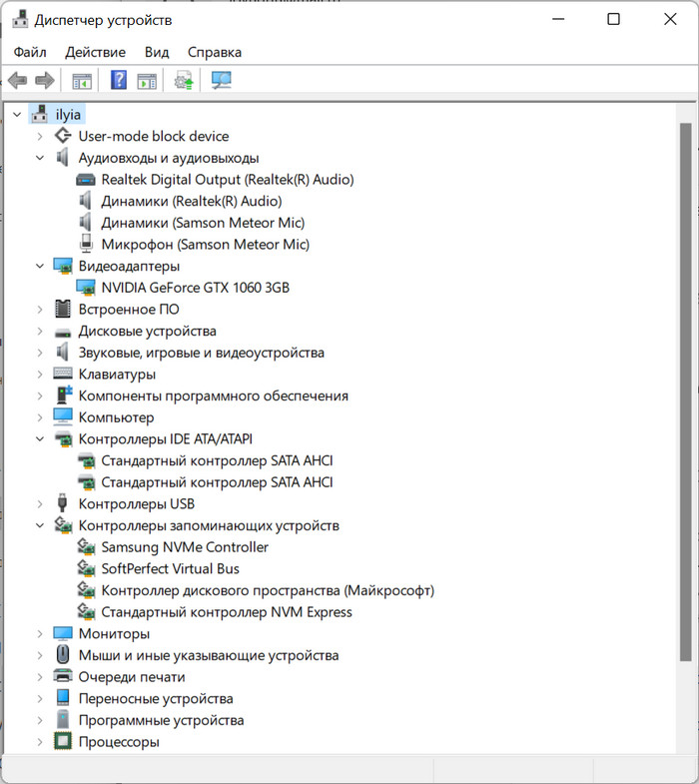
Task: Expand Звуковые, игровые и видеоустройства
Action: pyautogui.click(x=40, y=353)
